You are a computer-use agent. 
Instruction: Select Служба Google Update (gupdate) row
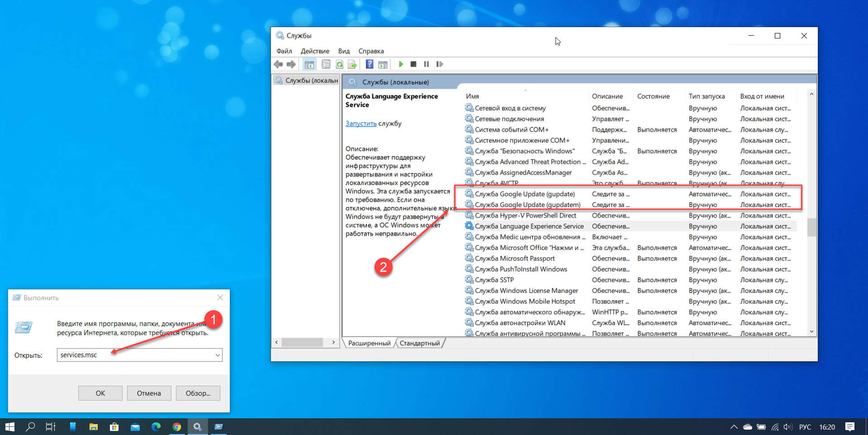(630, 194)
